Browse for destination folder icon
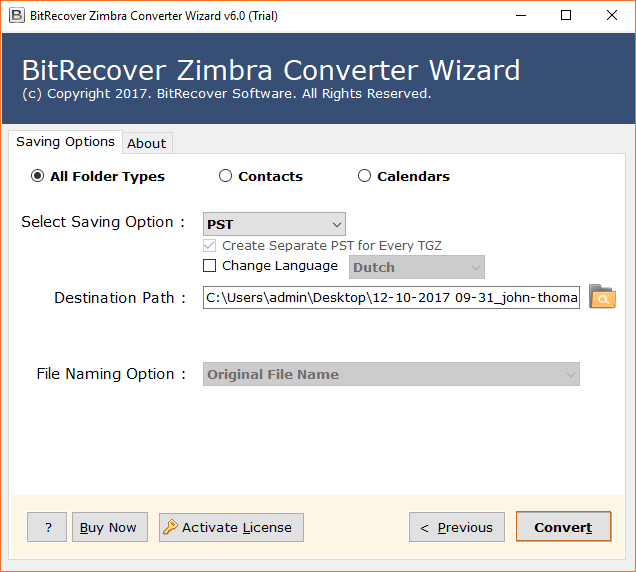Screen dimensions: 636x572 pos(602,297)
